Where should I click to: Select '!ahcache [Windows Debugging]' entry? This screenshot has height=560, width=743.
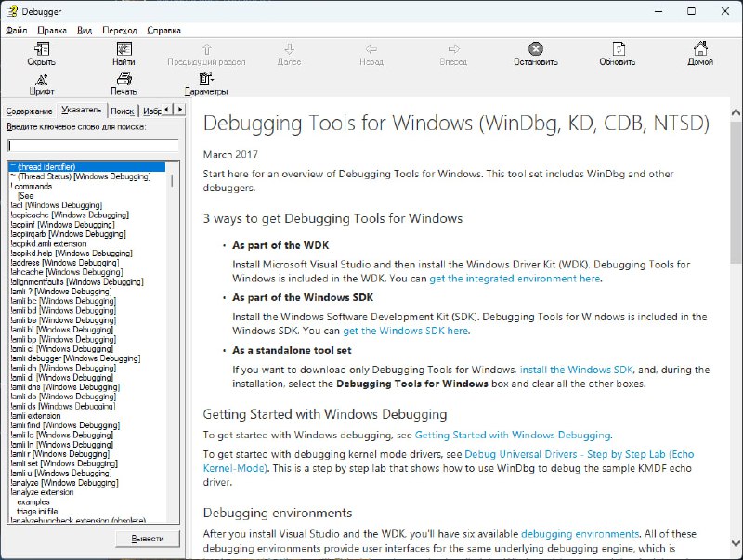click(x=66, y=272)
